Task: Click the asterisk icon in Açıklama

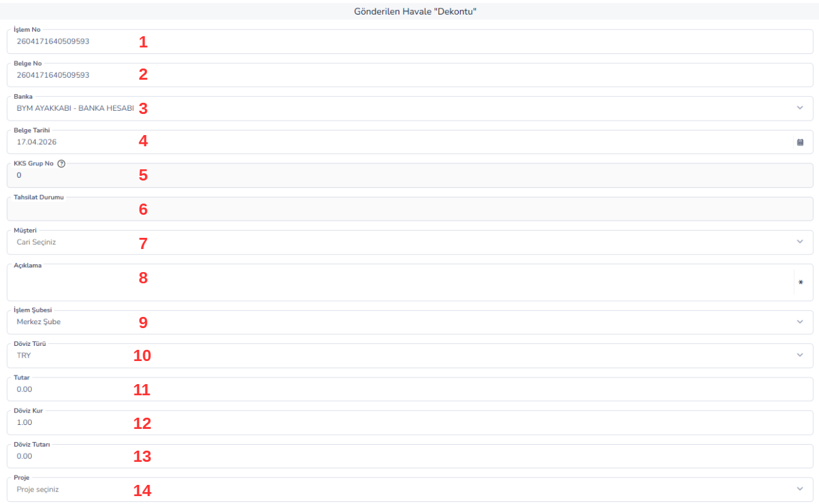Action: point(801,283)
